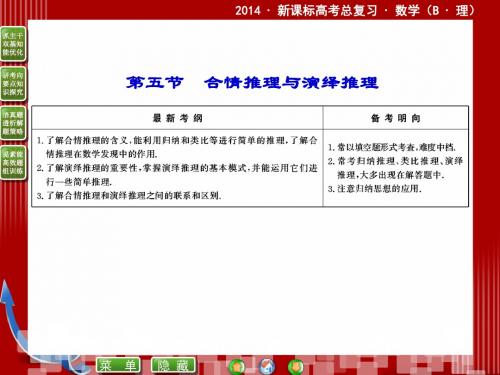Click the header text 2014·新课标高考总复习
This screenshot has width=500, height=375.
coord(306,11)
